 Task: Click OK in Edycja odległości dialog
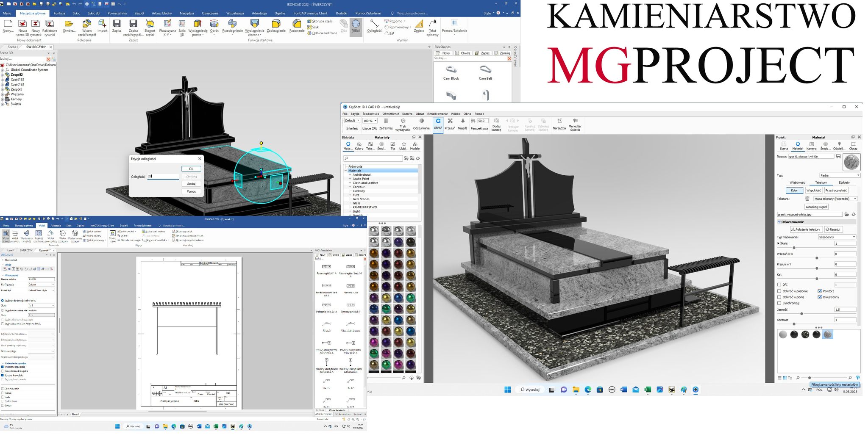tap(191, 169)
